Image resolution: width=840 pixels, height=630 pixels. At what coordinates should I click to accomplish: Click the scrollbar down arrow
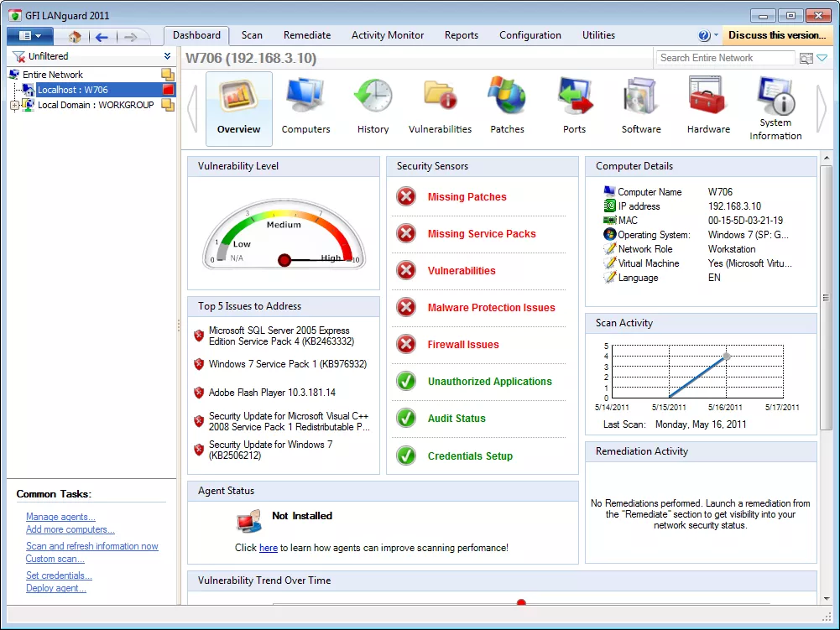pos(826,598)
